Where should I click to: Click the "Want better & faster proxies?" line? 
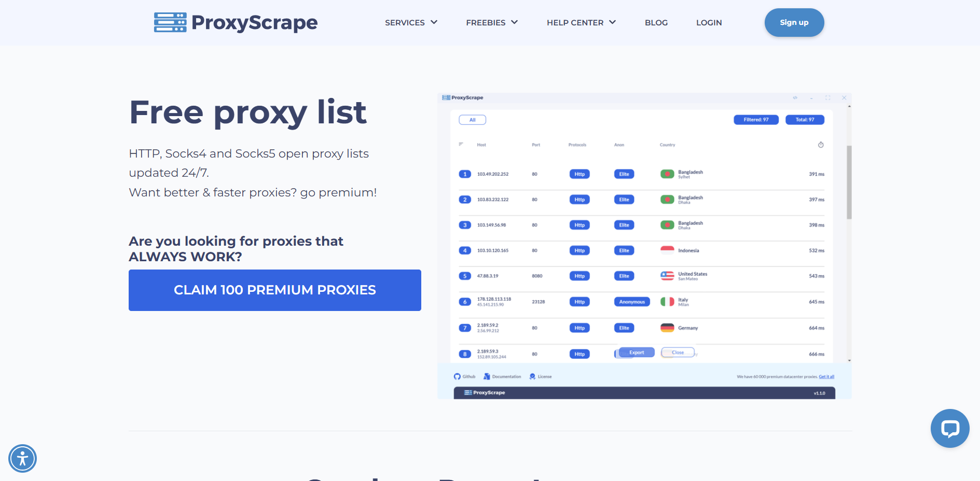253,192
